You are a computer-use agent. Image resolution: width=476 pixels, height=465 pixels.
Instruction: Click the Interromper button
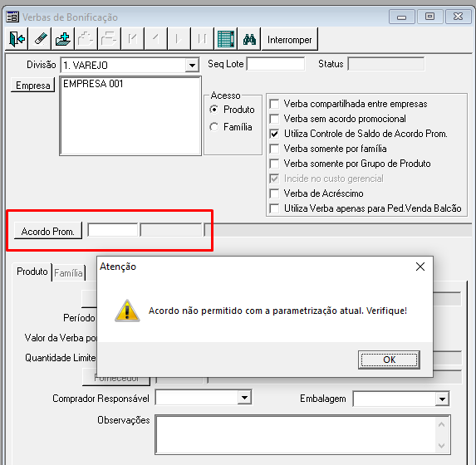[289, 40]
